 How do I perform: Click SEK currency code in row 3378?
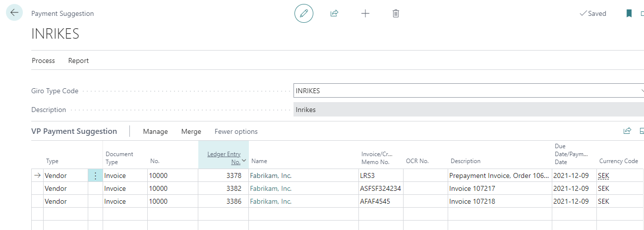tap(603, 175)
